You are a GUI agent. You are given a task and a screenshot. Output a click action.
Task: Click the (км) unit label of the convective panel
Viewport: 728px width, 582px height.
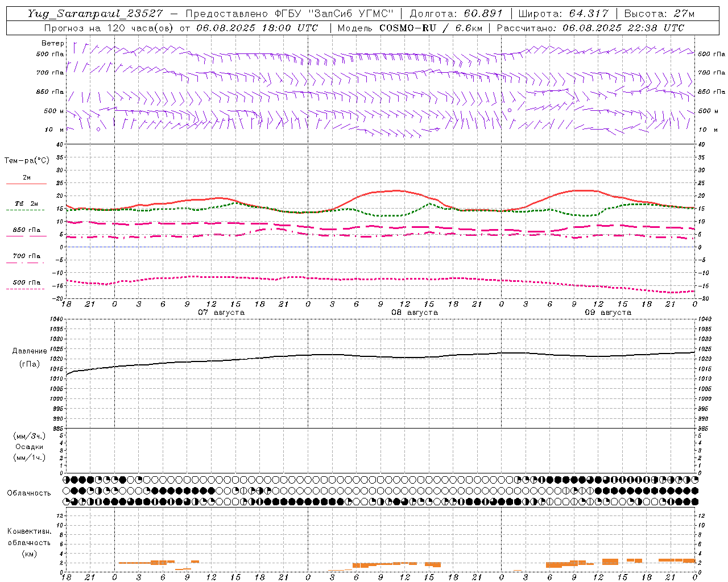29,554
